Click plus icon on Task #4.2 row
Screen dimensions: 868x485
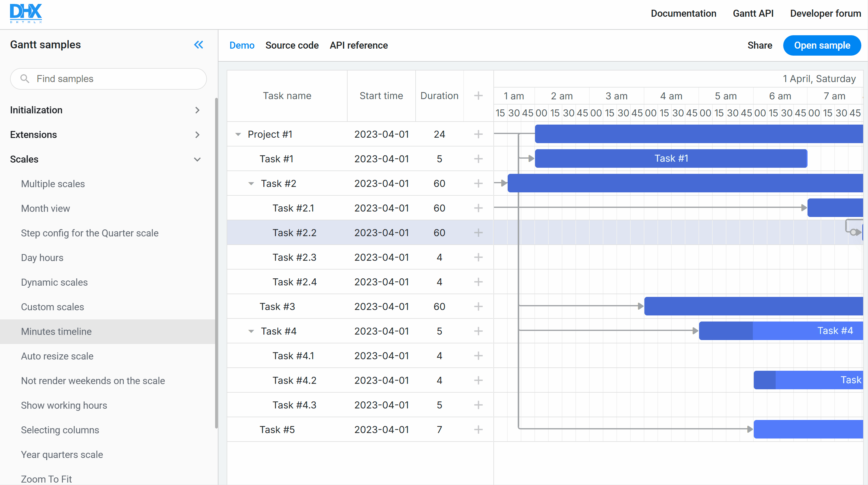[478, 380]
